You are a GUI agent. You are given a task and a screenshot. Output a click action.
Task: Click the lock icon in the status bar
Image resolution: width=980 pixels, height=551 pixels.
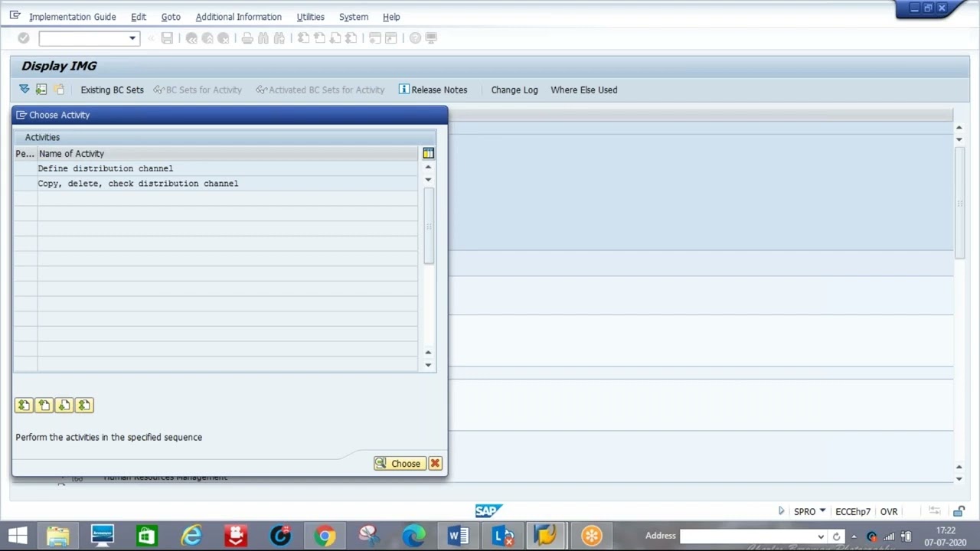point(959,511)
